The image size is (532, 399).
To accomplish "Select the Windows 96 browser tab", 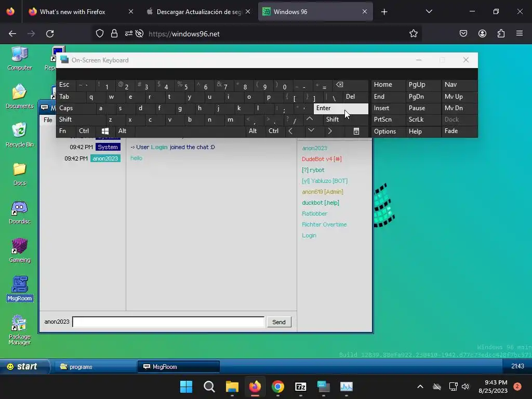I will pos(315,12).
